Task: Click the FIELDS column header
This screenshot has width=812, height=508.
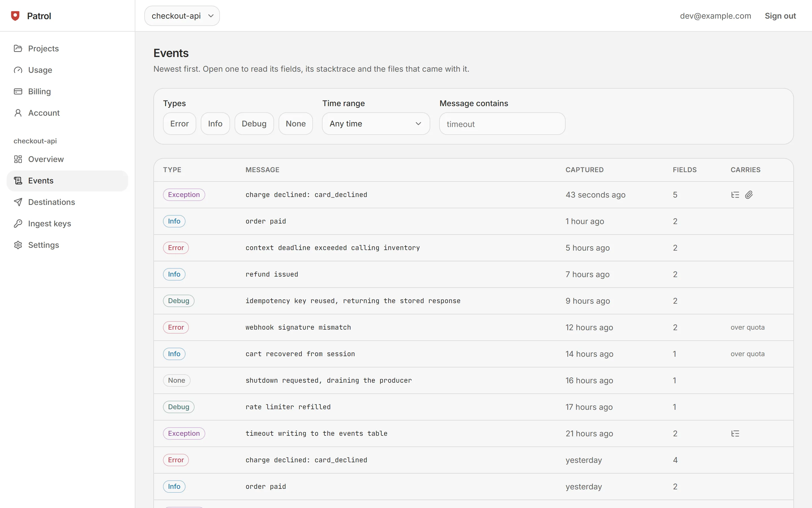Action: 685,170
